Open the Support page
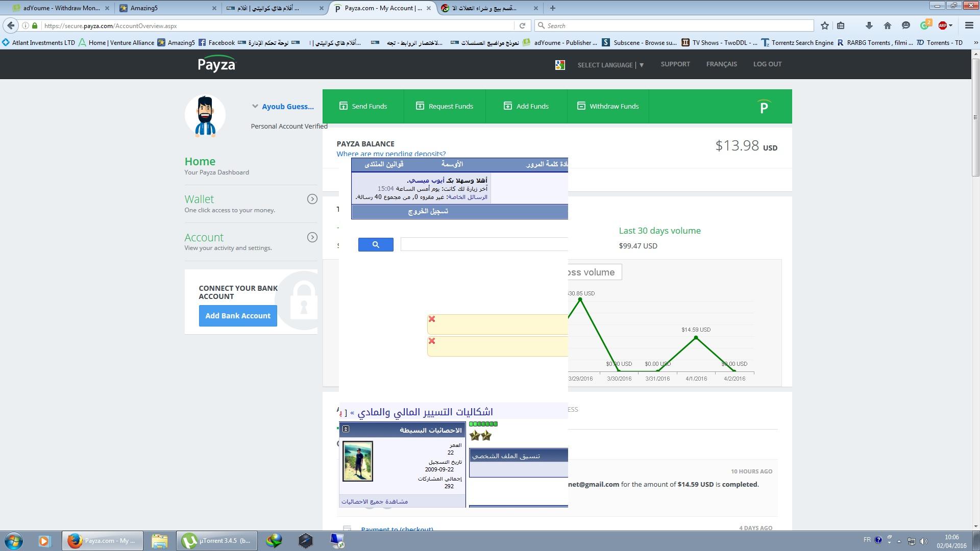The width and height of the screenshot is (980, 551). 675,64
